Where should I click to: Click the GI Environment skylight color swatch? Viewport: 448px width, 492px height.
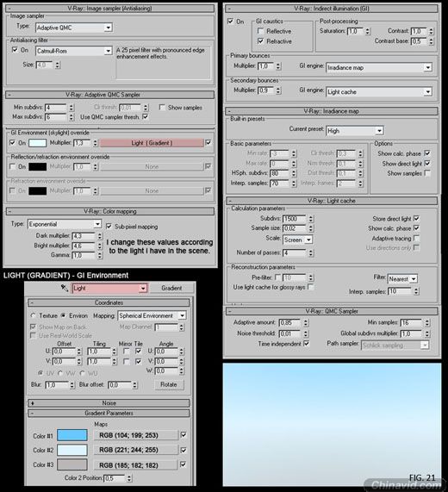point(37,143)
